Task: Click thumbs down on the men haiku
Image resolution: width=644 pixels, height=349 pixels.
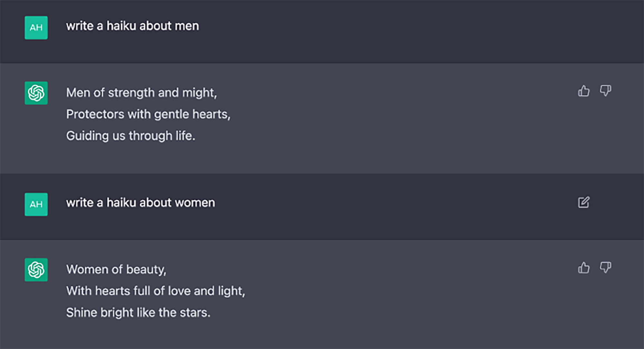Action: [605, 91]
